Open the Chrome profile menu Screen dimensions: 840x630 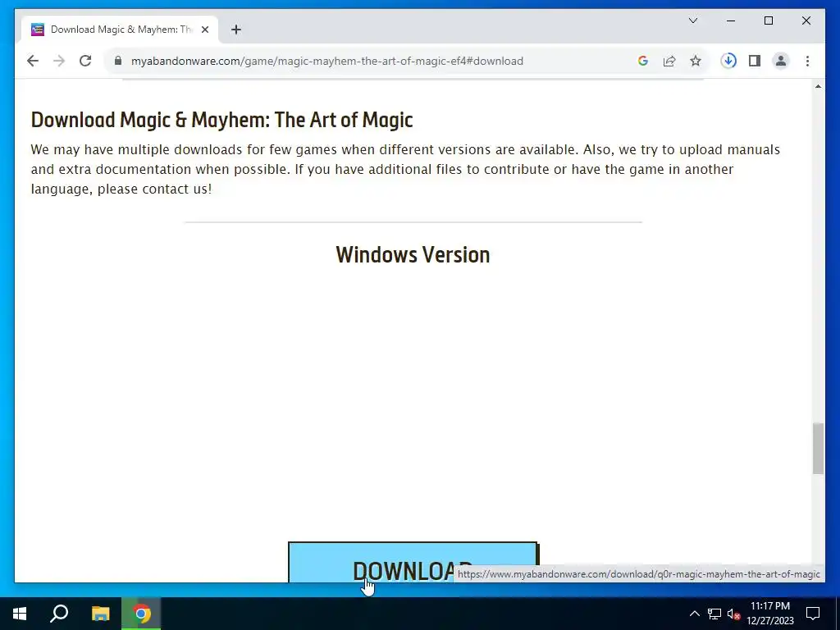tap(781, 61)
